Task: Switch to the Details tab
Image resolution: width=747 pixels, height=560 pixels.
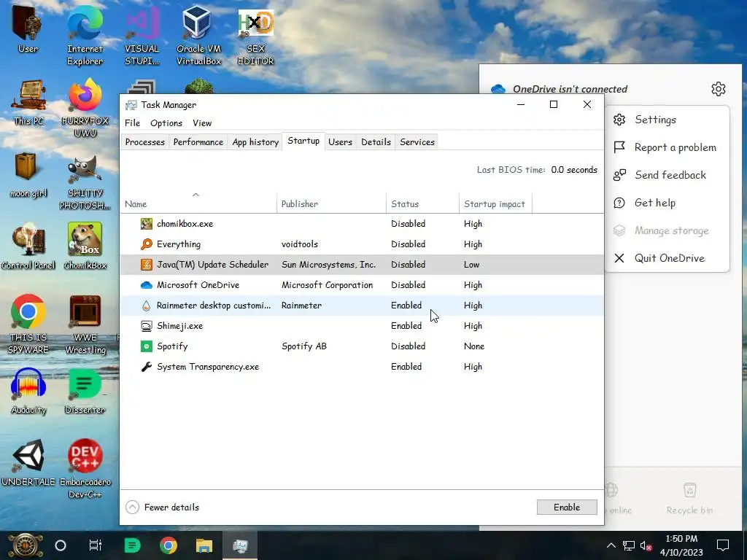Action: tap(376, 142)
